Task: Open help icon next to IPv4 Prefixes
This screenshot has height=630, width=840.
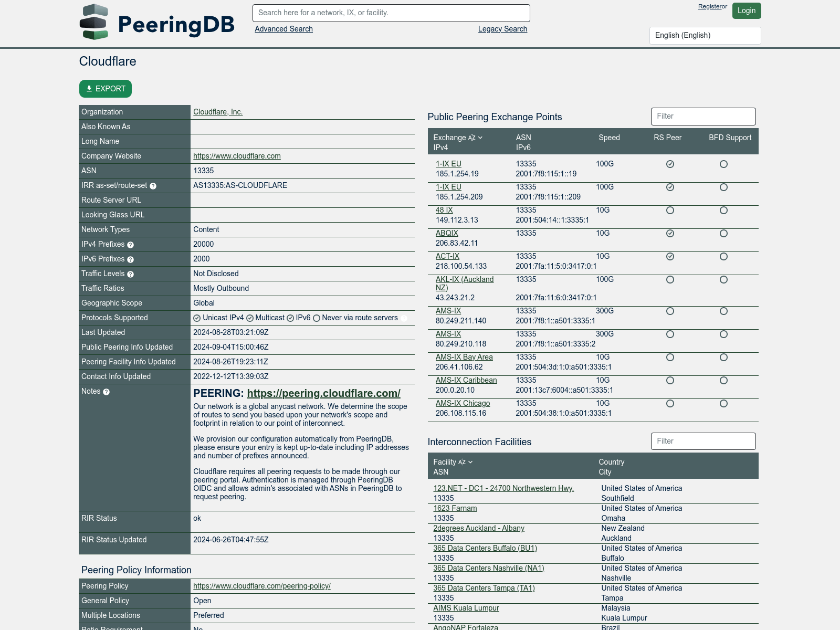Action: pyautogui.click(x=130, y=245)
